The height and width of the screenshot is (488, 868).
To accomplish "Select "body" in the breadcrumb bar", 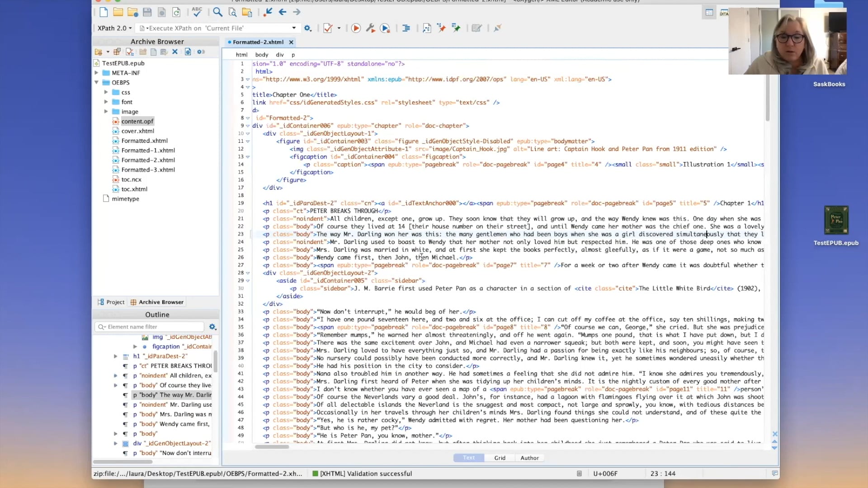I will pos(261,54).
